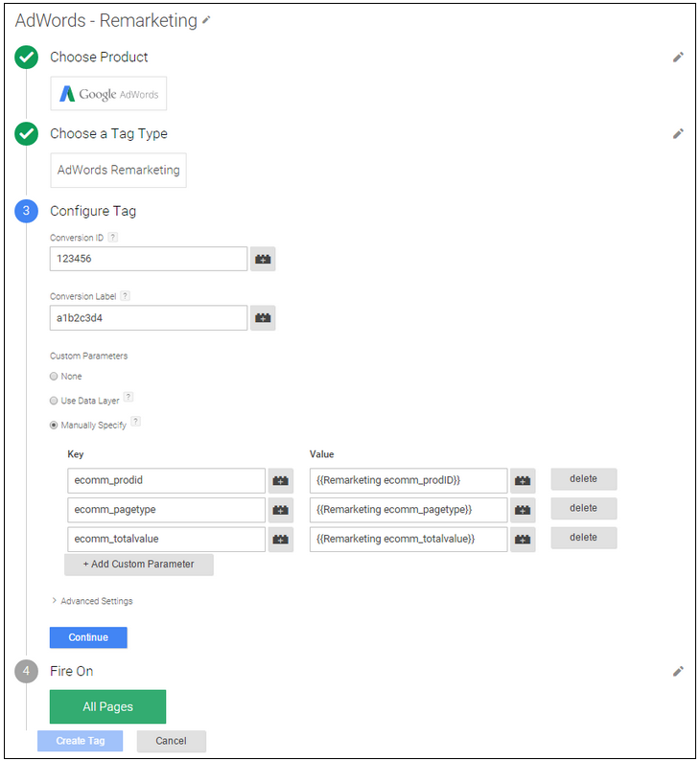
Task: Click the Custom Parameters label
Action: (89, 356)
